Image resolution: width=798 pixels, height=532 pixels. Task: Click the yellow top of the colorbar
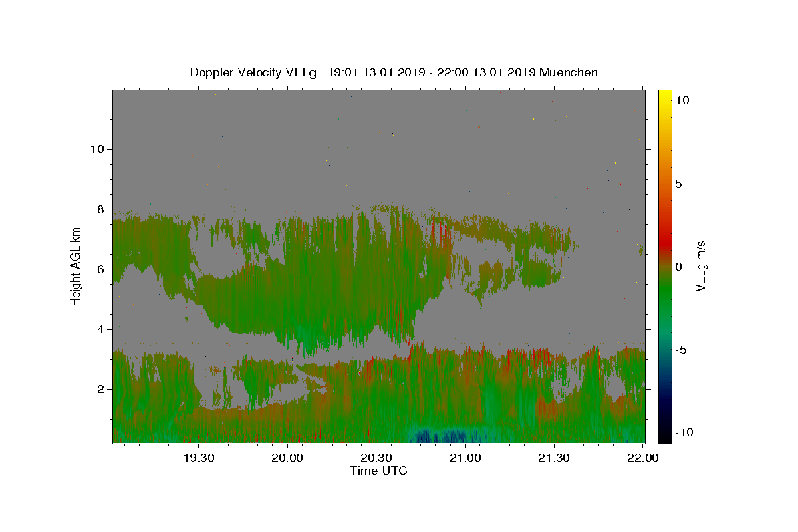click(x=665, y=96)
